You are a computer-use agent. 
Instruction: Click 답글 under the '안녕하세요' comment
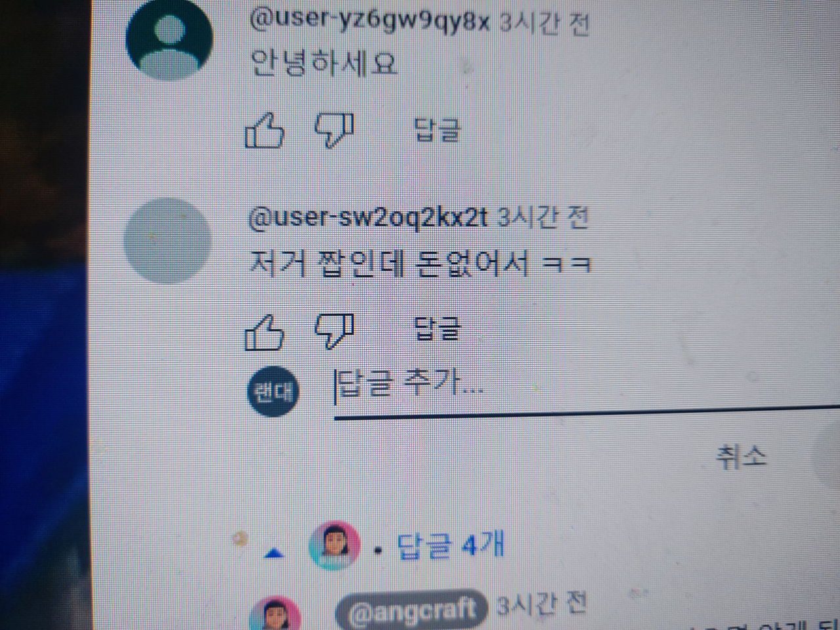(438, 130)
